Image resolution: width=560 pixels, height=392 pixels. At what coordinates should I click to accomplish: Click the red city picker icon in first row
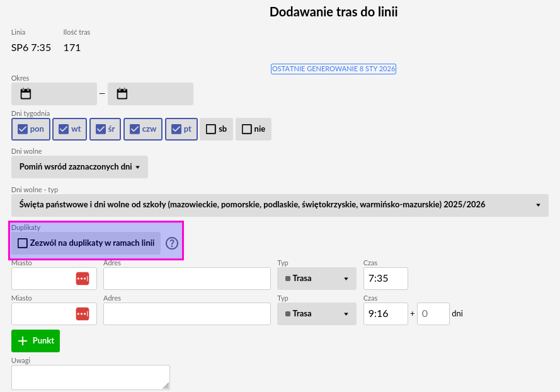83,279
